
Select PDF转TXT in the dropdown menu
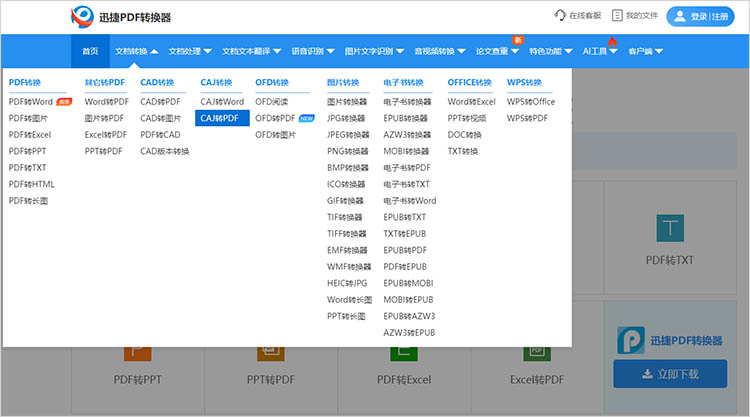click(x=27, y=168)
